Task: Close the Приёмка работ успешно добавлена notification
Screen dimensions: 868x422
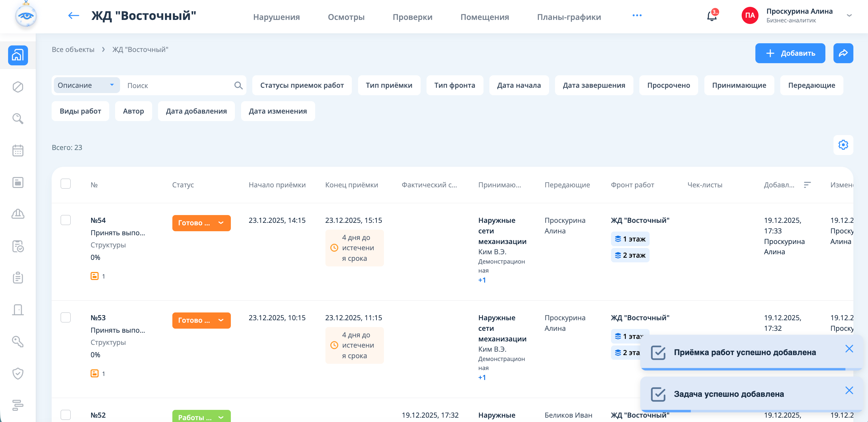Action: [x=849, y=349]
